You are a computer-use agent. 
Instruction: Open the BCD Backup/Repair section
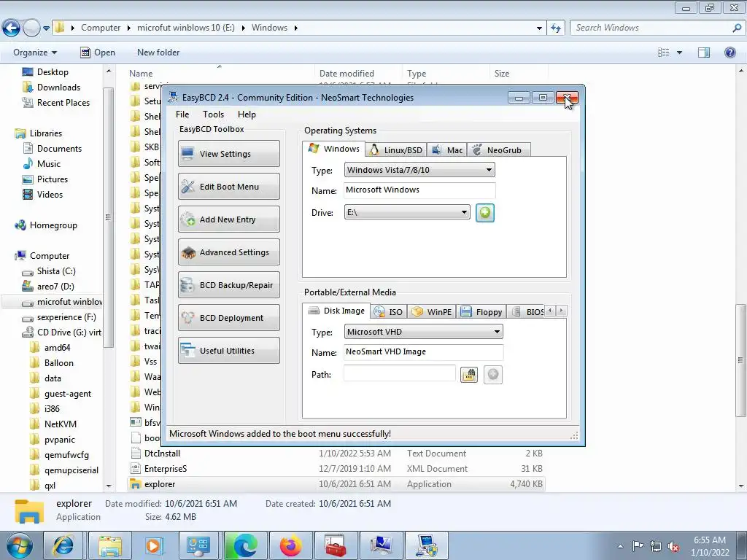pos(228,285)
